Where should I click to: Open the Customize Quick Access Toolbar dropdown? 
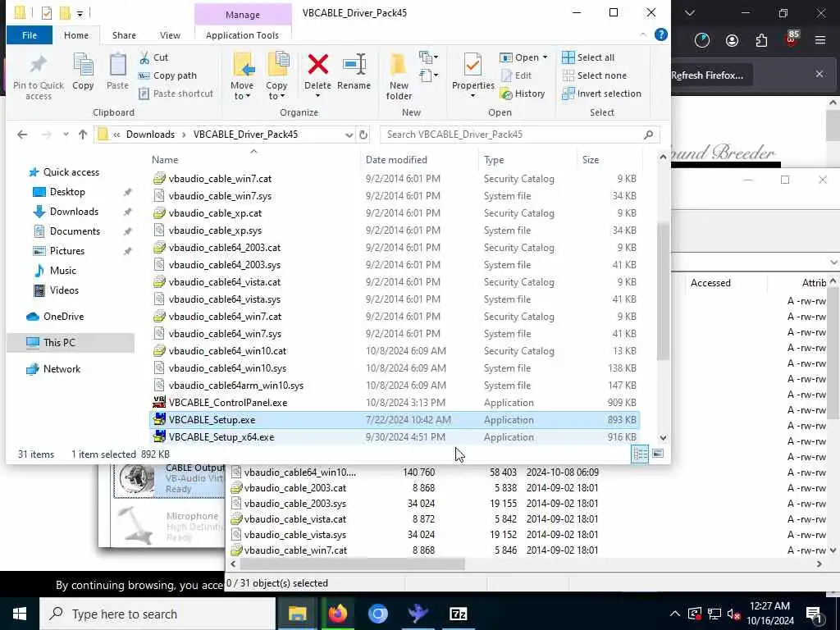click(80, 13)
